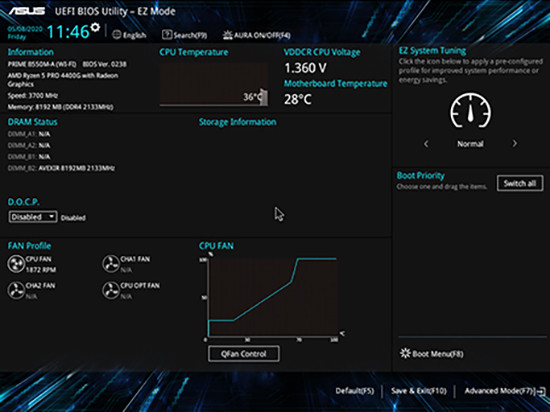Switch tuning profile with left chevron
The height and width of the screenshot is (412, 550).
coord(426,144)
